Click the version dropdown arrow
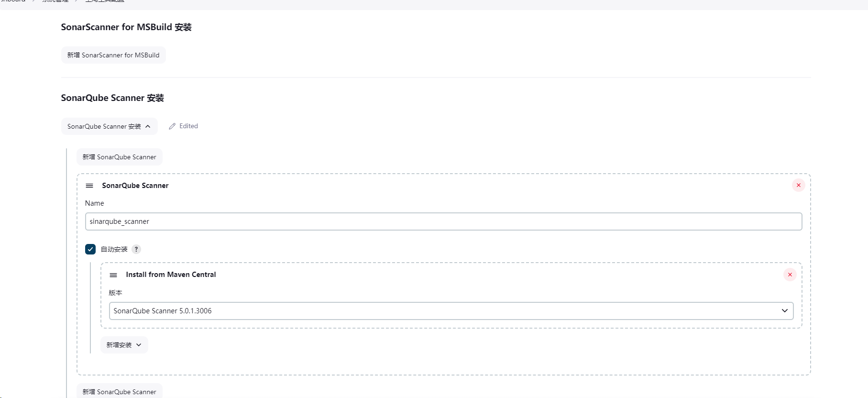Viewport: 868px width, 398px height. tap(784, 311)
